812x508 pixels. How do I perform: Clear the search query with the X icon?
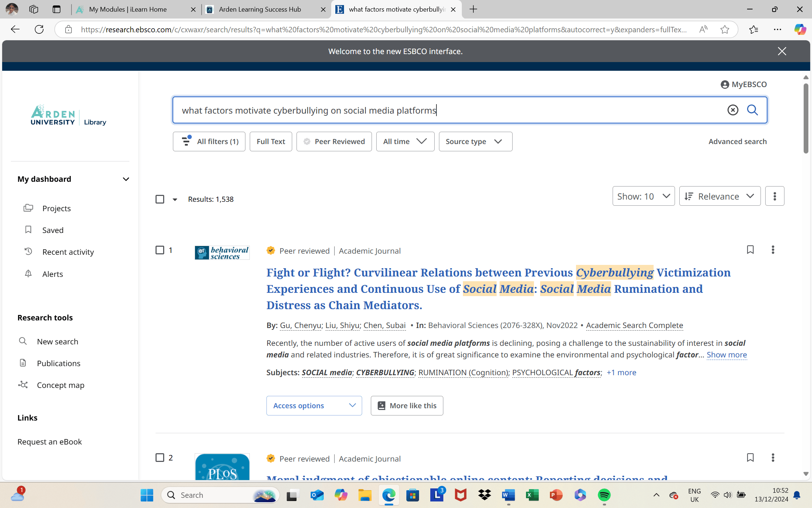(x=733, y=110)
